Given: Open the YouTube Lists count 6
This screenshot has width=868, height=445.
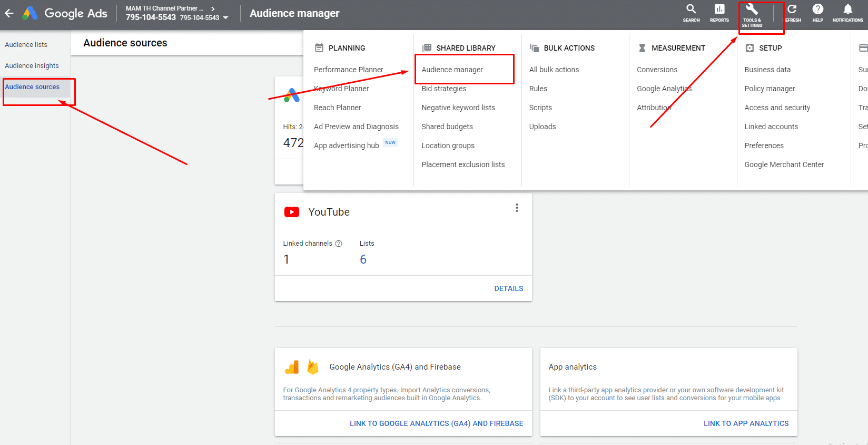Looking at the screenshot, I should pos(363,259).
